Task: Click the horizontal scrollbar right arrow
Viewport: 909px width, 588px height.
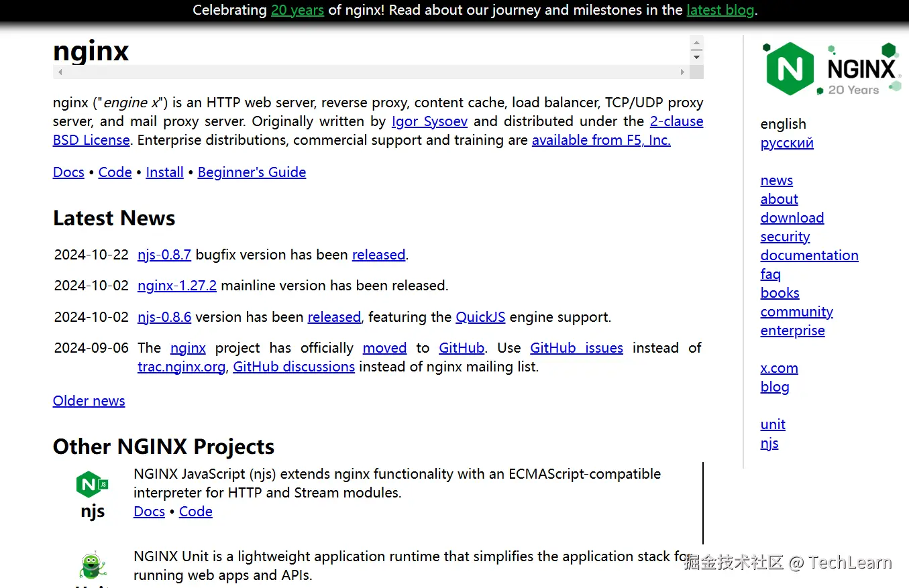Action: 683,72
